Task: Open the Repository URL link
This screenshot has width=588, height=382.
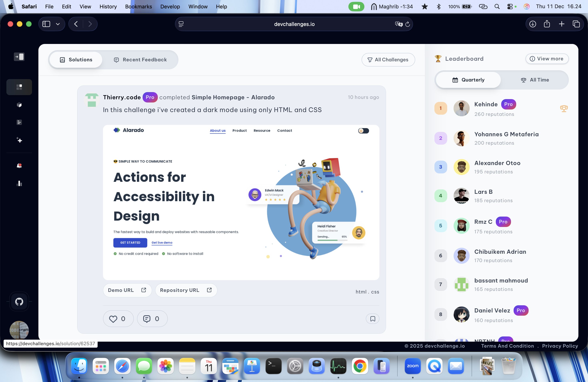Action: tap(186, 290)
